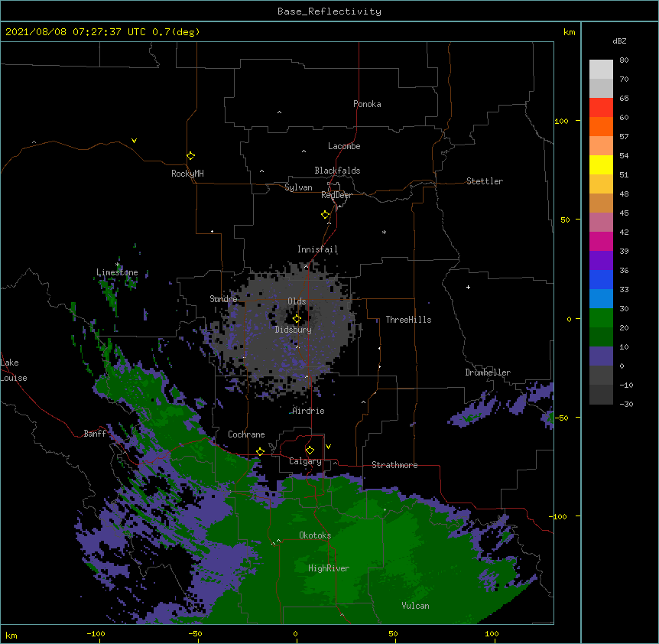
Task: Select the 39 dBZ magenta legend swatch
Action: [601, 241]
